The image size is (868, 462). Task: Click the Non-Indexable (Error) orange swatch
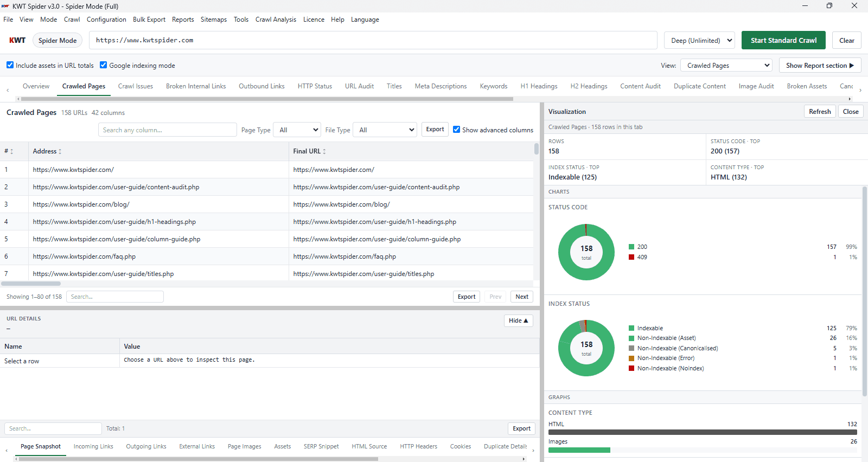(631, 358)
